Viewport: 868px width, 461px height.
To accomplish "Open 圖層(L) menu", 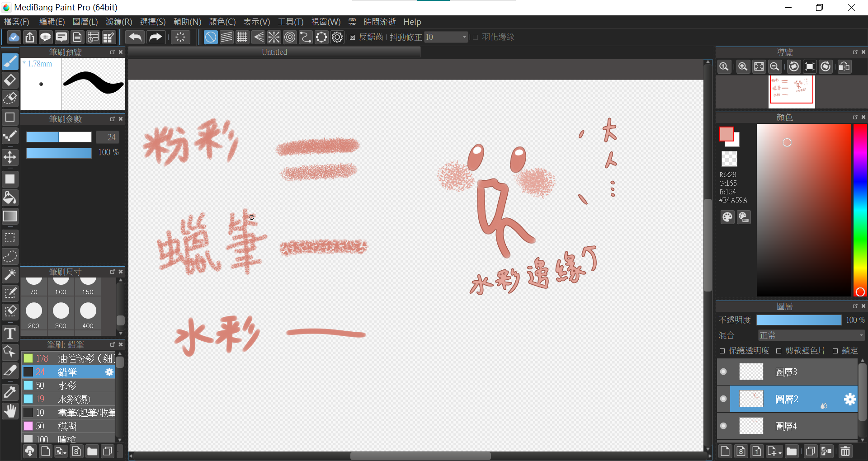I will click(85, 22).
